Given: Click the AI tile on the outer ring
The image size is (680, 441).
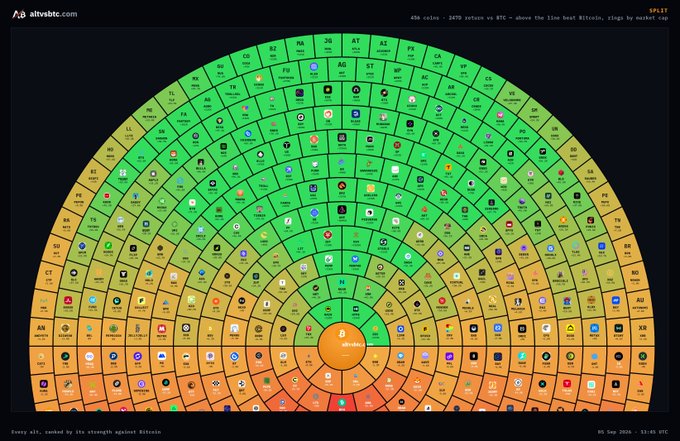Looking at the screenshot, I should (x=383, y=47).
